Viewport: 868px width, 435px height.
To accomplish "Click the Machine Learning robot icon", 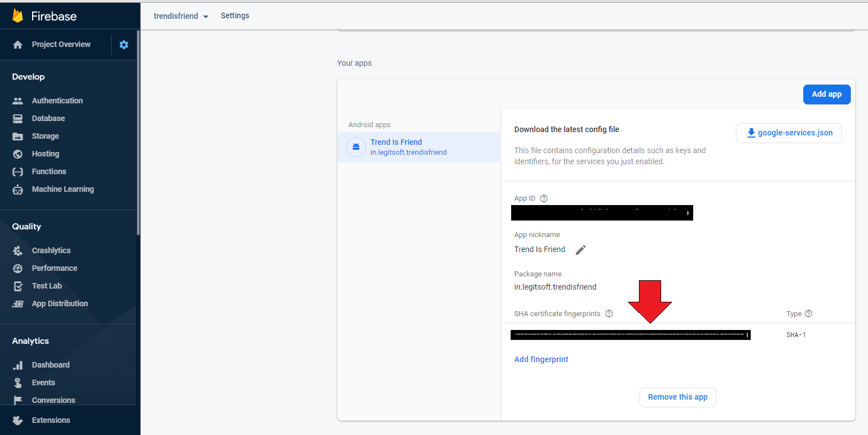I will 18,190.
